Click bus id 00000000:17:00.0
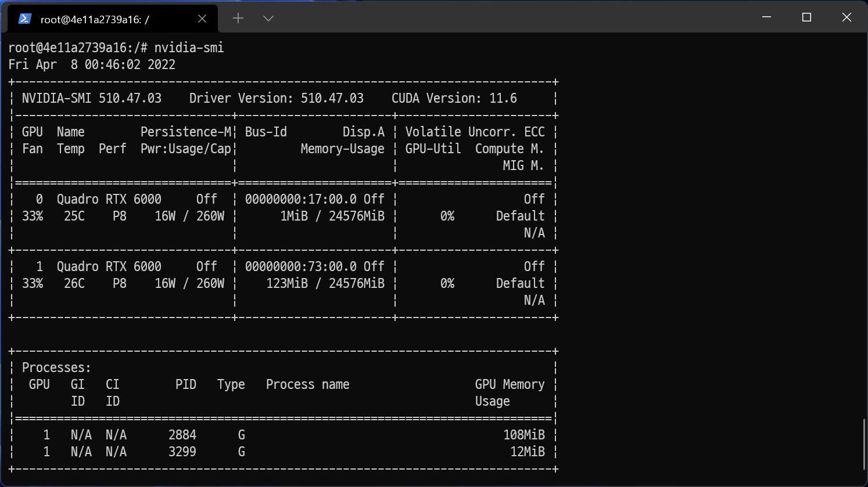This screenshot has height=487, width=868. click(x=301, y=199)
